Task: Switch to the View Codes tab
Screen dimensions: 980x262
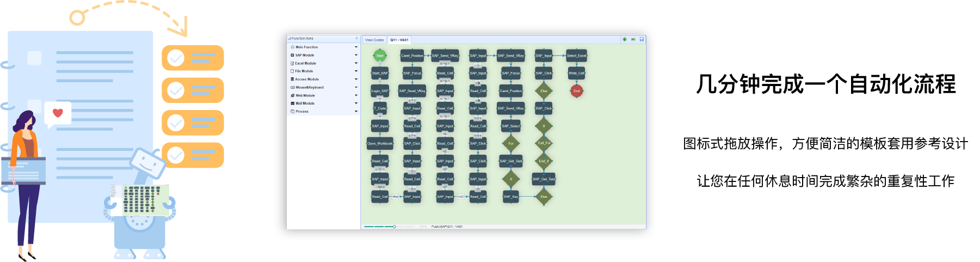Action: 374,40
